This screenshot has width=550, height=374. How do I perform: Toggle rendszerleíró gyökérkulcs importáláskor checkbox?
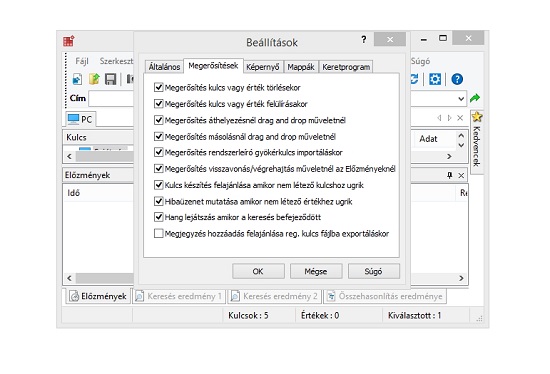[159, 152]
